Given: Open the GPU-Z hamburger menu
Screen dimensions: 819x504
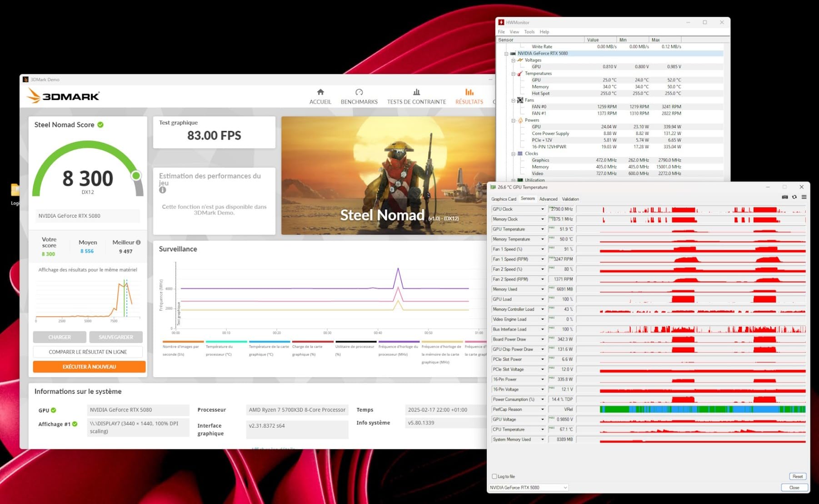Looking at the screenshot, I should tap(804, 197).
